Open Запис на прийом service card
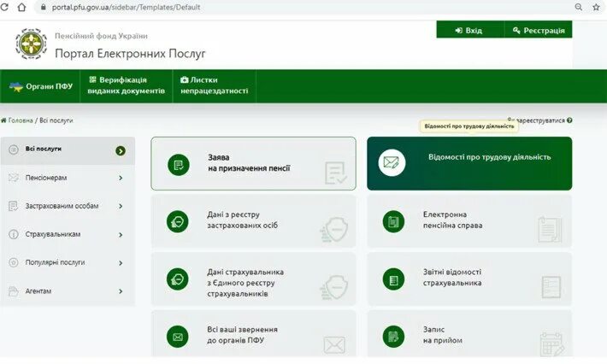The width and height of the screenshot is (607, 364). pyautogui.click(x=469, y=333)
